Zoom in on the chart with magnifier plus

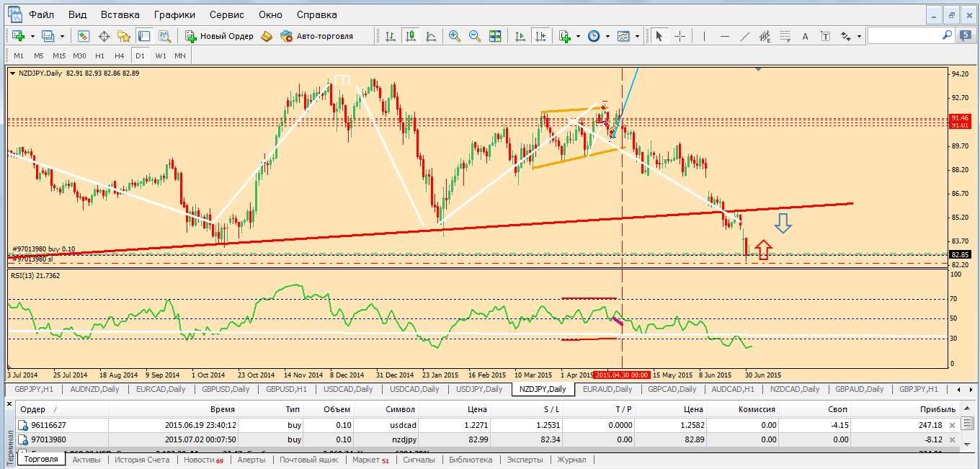455,36
